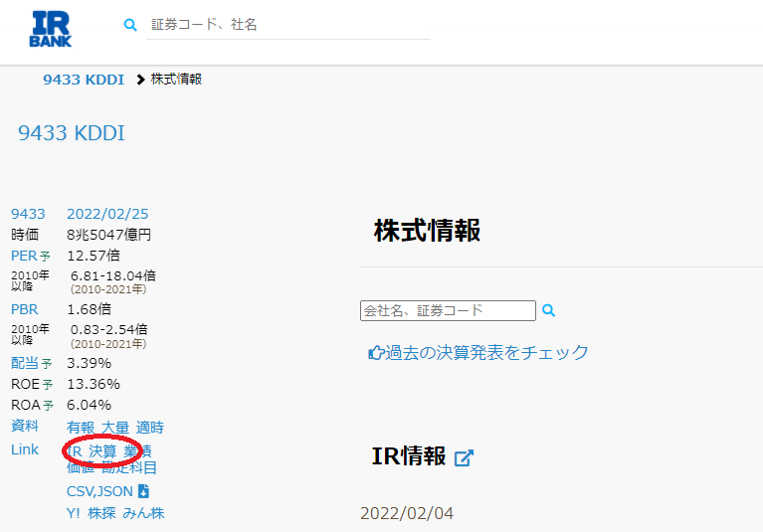This screenshot has width=763, height=532.
Task: Click the PER link in the sidebar
Action: [x=24, y=256]
